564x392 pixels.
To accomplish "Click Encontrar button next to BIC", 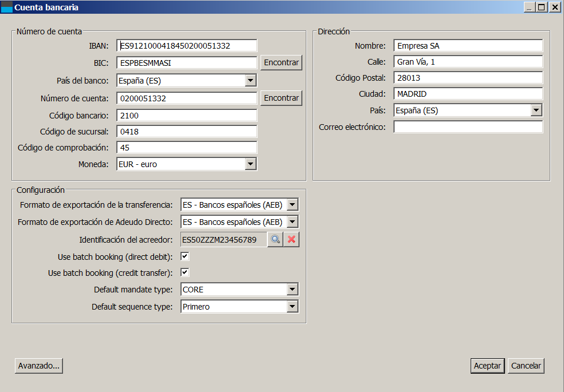I will tap(281, 62).
